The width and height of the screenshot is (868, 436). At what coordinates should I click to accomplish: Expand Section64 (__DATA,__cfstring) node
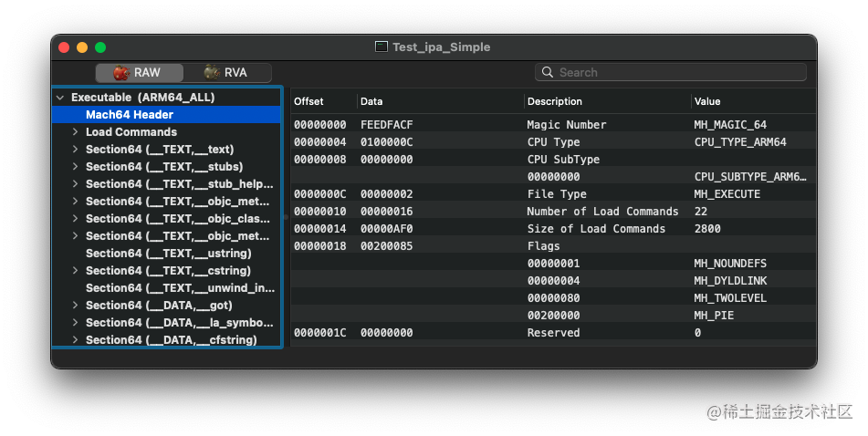pos(75,339)
